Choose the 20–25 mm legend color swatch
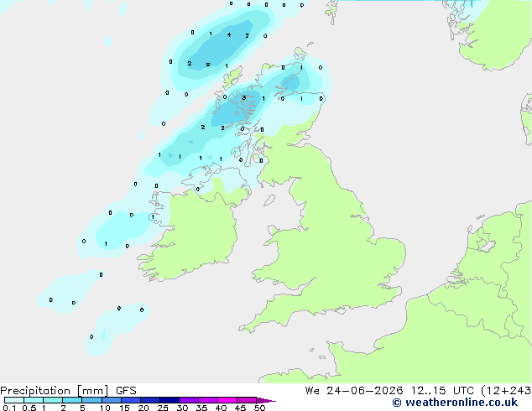This screenshot has height=411, width=532. pyautogui.click(x=149, y=400)
